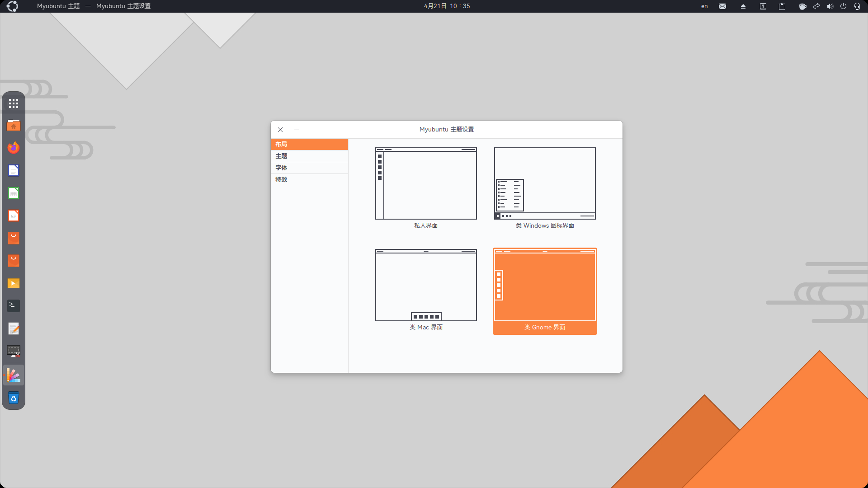The height and width of the screenshot is (488, 868).
Task: Open the date and time clock menu
Action: pyautogui.click(x=447, y=6)
